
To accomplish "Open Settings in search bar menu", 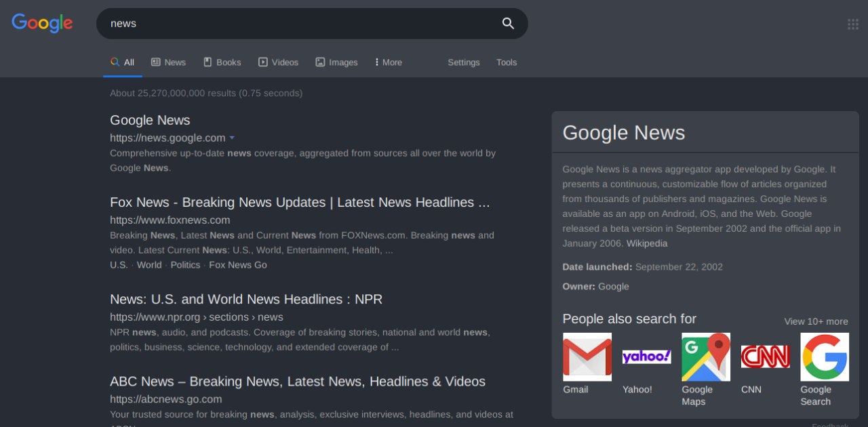I will (464, 62).
